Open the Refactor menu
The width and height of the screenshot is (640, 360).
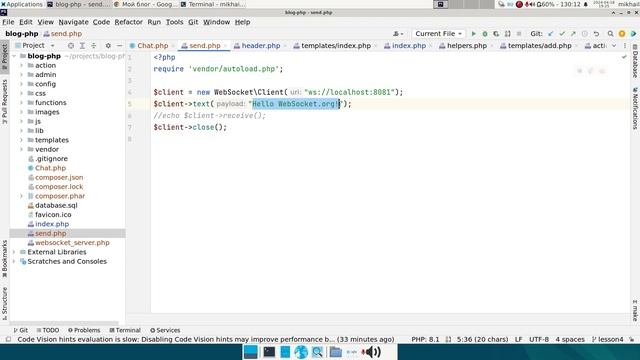(x=129, y=22)
